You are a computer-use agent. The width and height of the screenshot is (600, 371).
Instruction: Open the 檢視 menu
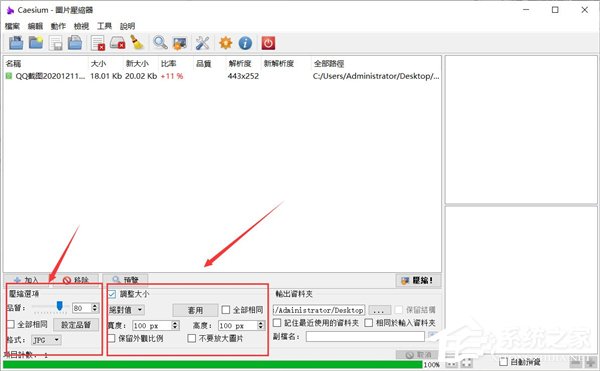81,26
